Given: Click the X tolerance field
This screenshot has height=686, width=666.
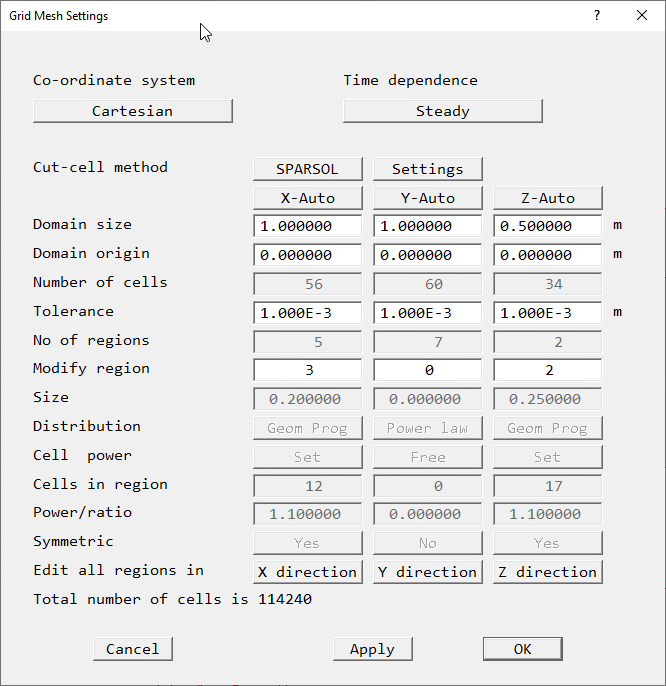Looking at the screenshot, I should 307,313.
